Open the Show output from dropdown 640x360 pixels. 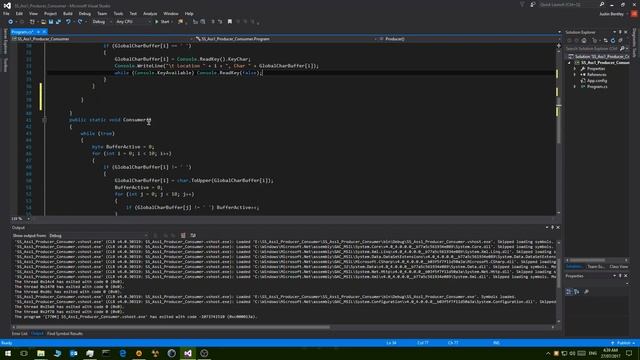point(98,236)
